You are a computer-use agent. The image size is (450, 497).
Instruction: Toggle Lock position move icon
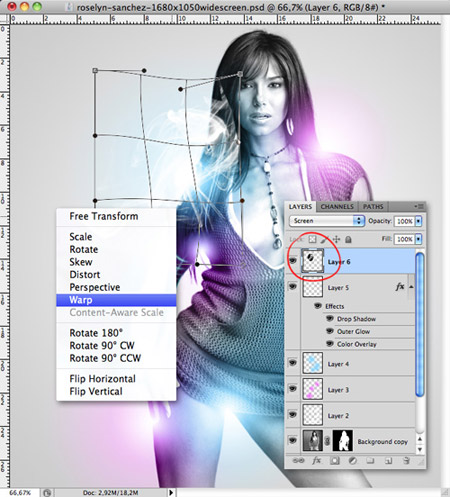[x=336, y=239]
